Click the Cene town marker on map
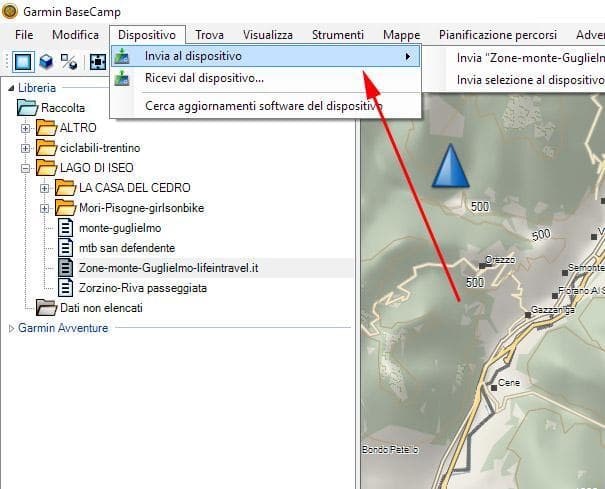 (494, 387)
